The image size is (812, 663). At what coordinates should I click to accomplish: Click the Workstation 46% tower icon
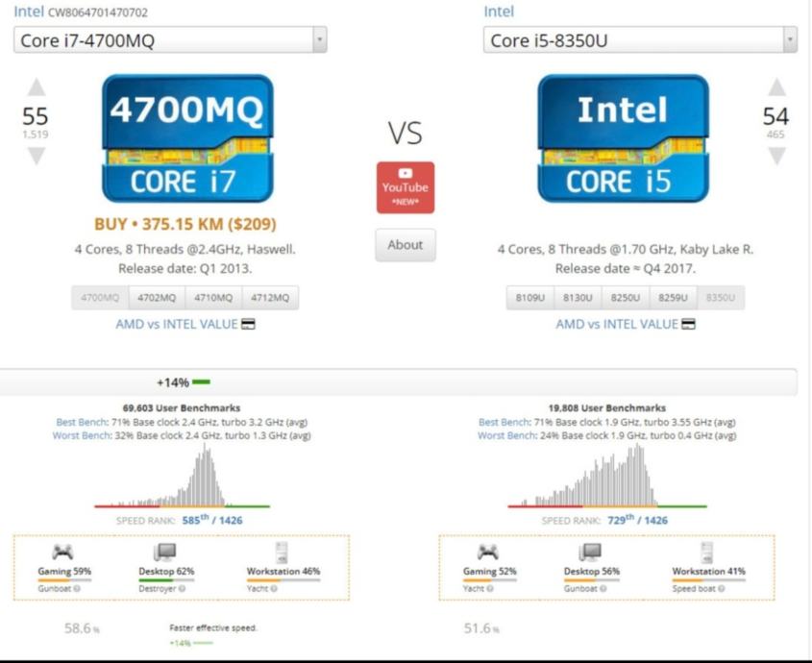click(x=283, y=552)
